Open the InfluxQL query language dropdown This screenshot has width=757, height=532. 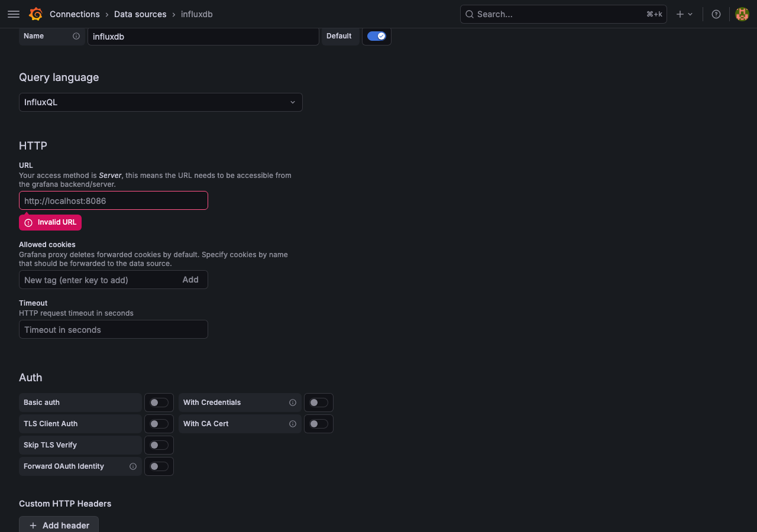point(161,102)
